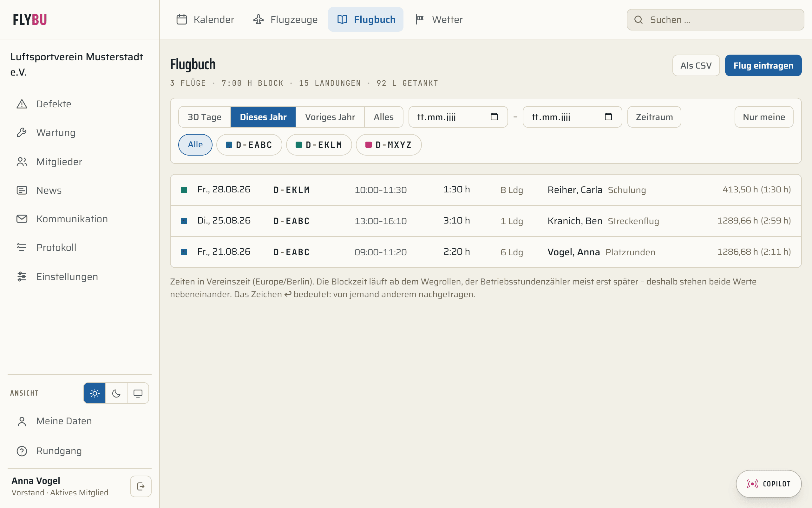The width and height of the screenshot is (812, 508).
Task: Toggle the Nur meine filter
Action: click(764, 117)
